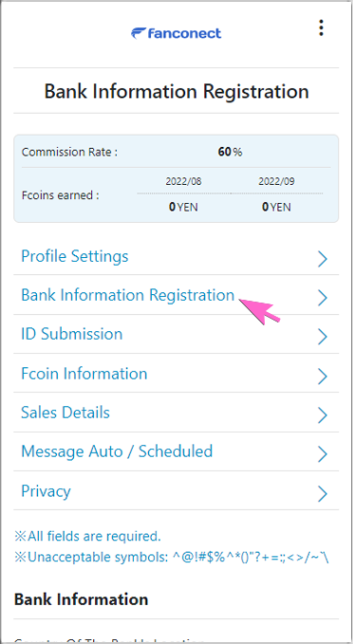Click the fanconect logo
This screenshot has height=644, width=353.
pos(176,33)
